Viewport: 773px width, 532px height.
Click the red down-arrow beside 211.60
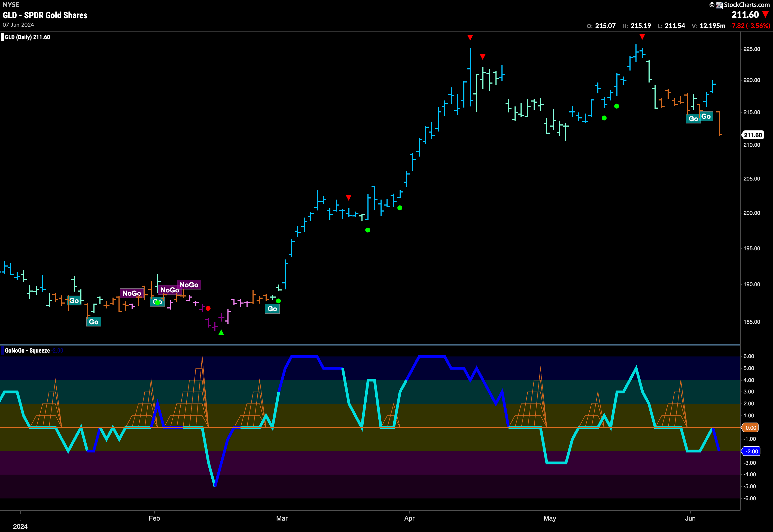(765, 14)
